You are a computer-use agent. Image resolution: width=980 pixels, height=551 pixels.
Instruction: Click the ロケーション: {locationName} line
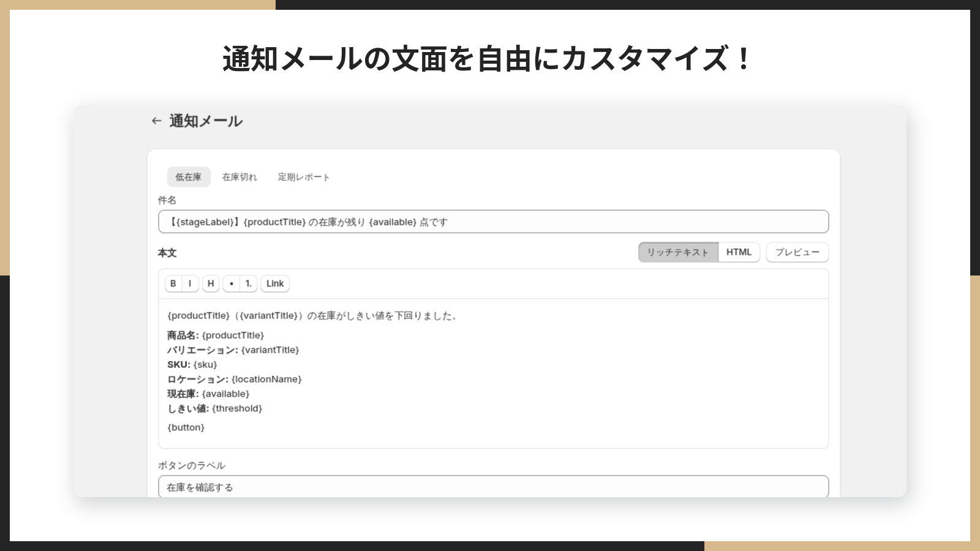click(x=235, y=380)
